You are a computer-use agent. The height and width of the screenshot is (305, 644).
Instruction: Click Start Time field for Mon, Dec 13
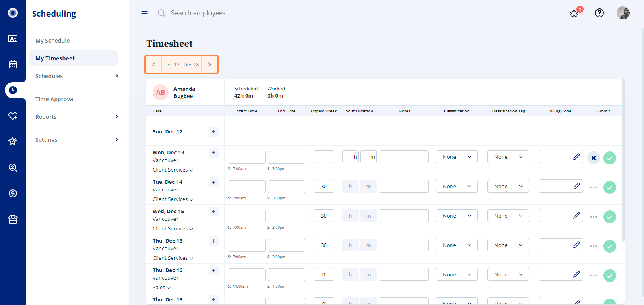click(x=247, y=157)
